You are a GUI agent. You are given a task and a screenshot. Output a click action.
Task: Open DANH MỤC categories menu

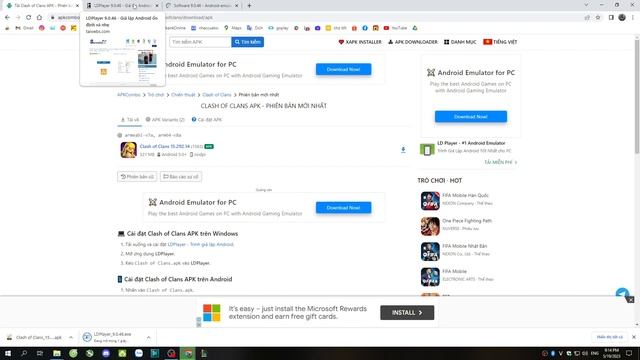(460, 42)
